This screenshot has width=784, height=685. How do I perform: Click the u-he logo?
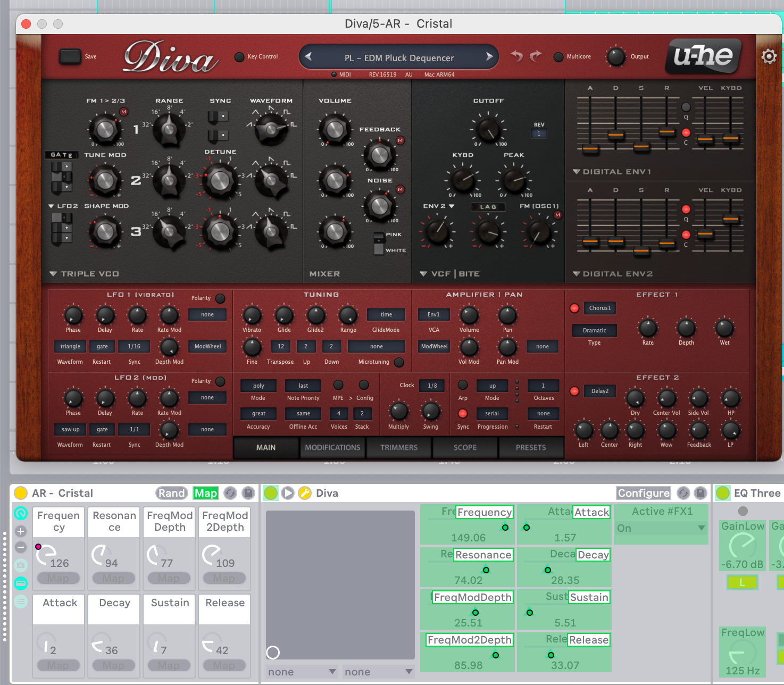pyautogui.click(x=703, y=55)
